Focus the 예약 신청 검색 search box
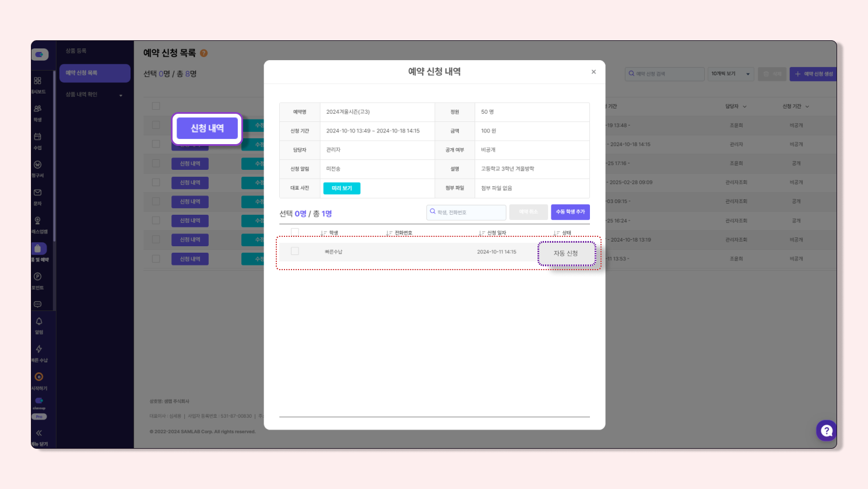The height and width of the screenshot is (489, 868). [665, 74]
